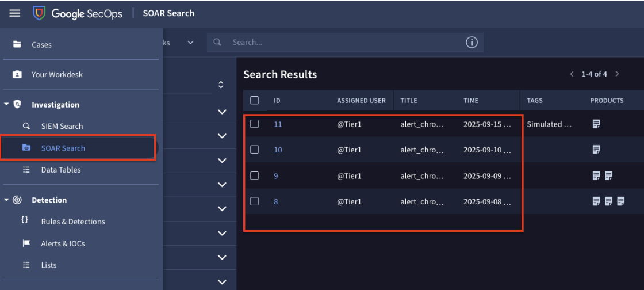Sort by the ID column header
644x290 pixels.
[x=277, y=100]
